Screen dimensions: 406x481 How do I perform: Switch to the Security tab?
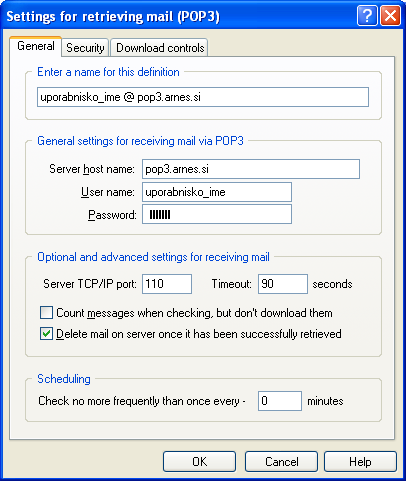point(85,48)
